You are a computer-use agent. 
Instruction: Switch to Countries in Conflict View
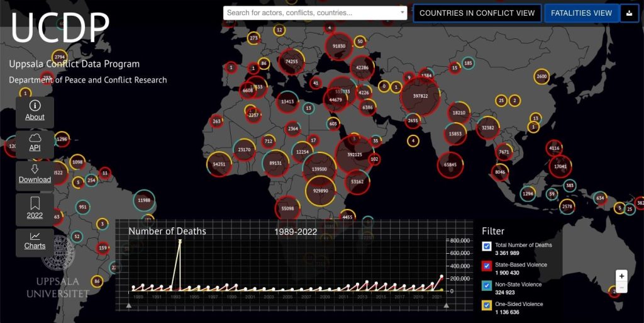(477, 13)
